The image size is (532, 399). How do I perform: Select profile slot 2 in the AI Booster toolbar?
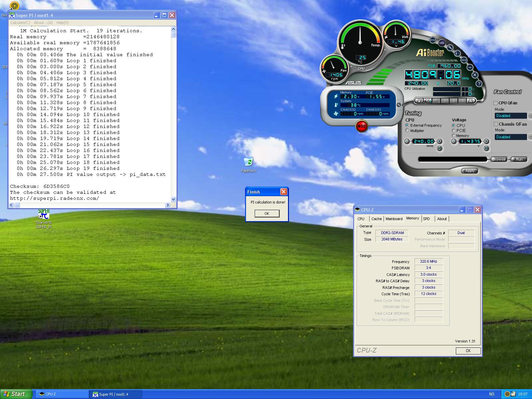click(454, 100)
